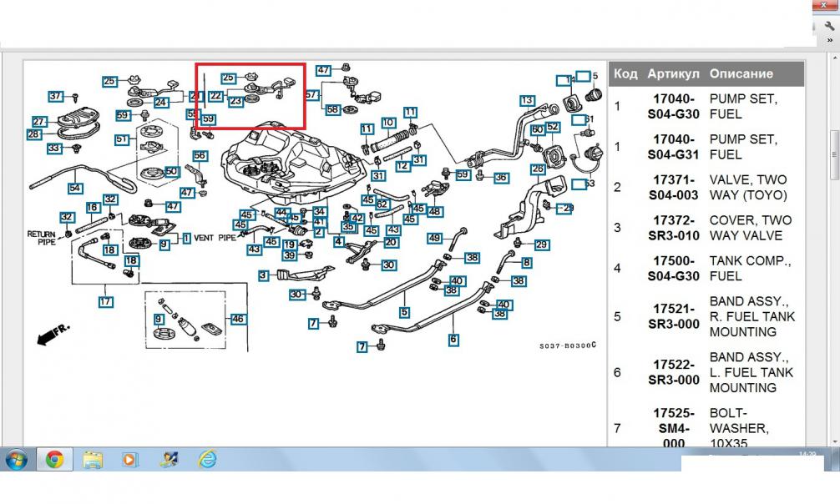
Task: Select part callout 6 fuel tank band
Action: click(x=453, y=339)
